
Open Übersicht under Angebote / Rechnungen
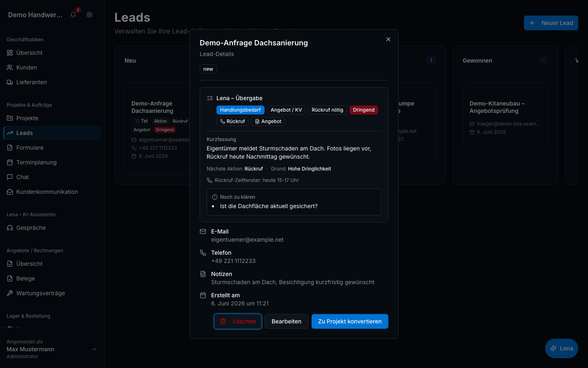52,264
